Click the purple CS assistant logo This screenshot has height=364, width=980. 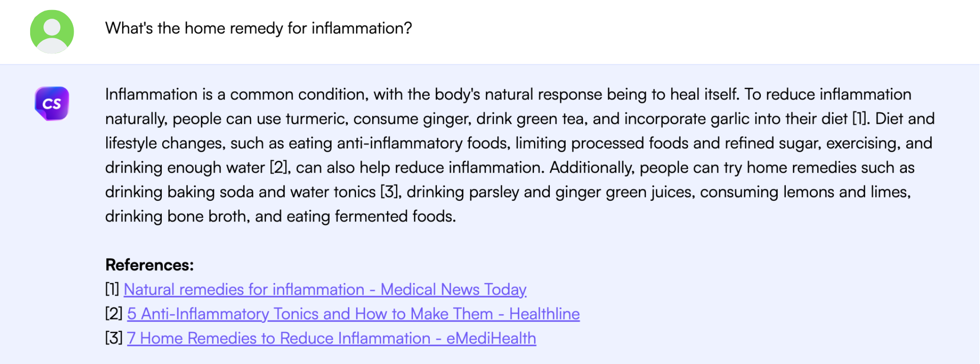52,103
